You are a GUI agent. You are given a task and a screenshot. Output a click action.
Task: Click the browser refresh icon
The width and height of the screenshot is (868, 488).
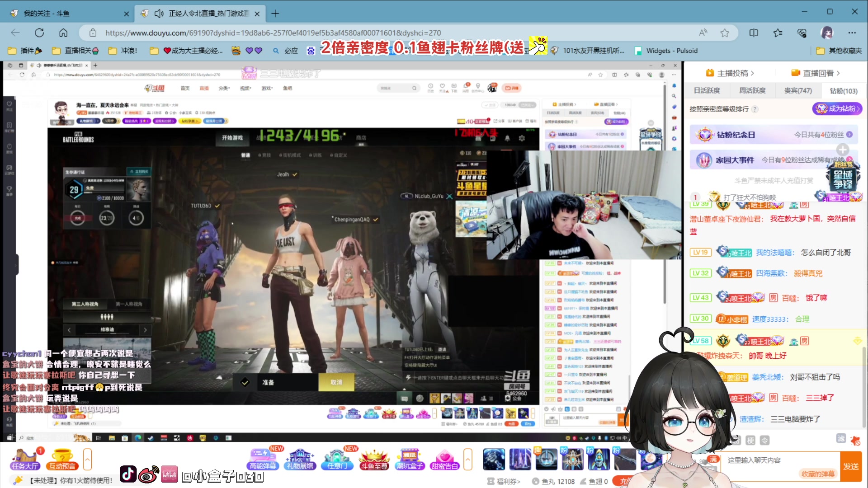(39, 33)
